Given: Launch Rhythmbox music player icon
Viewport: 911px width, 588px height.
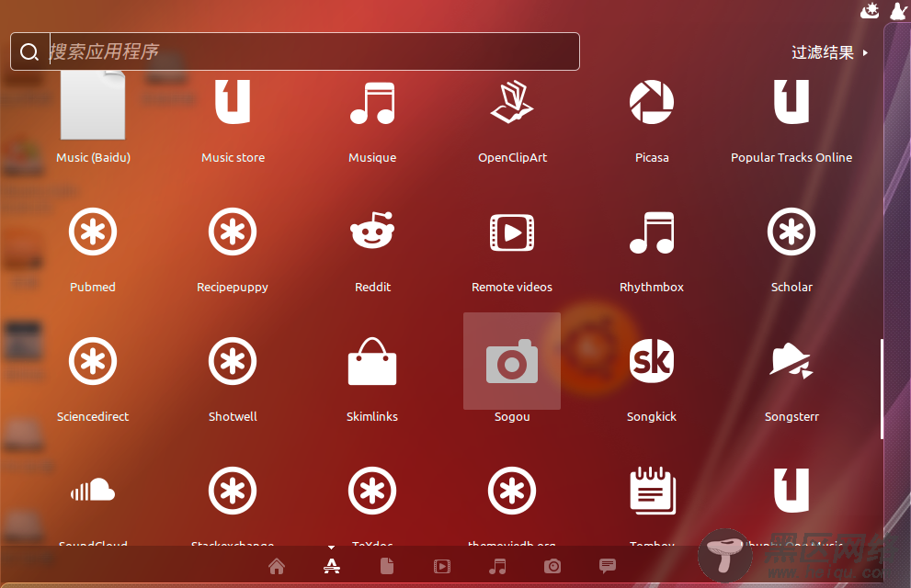Looking at the screenshot, I should 652,232.
